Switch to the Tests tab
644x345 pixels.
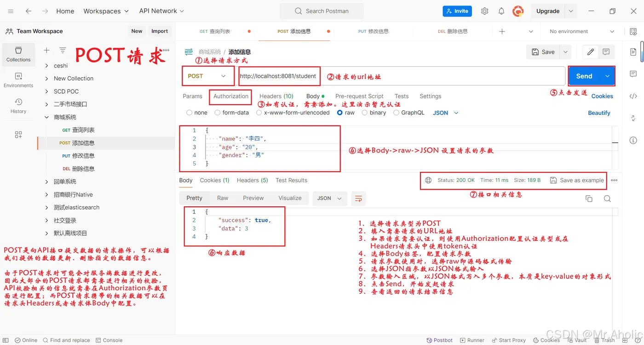402,96
